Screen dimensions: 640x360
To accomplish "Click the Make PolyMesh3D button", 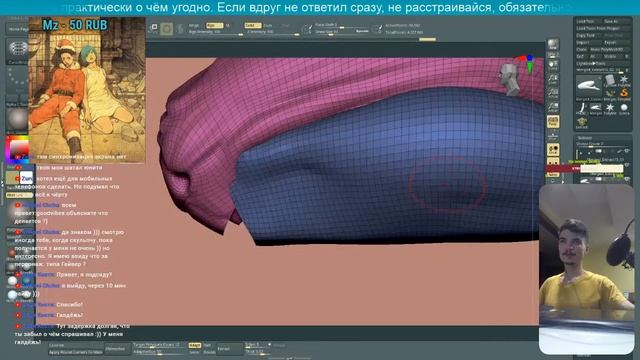I will coord(610,49).
